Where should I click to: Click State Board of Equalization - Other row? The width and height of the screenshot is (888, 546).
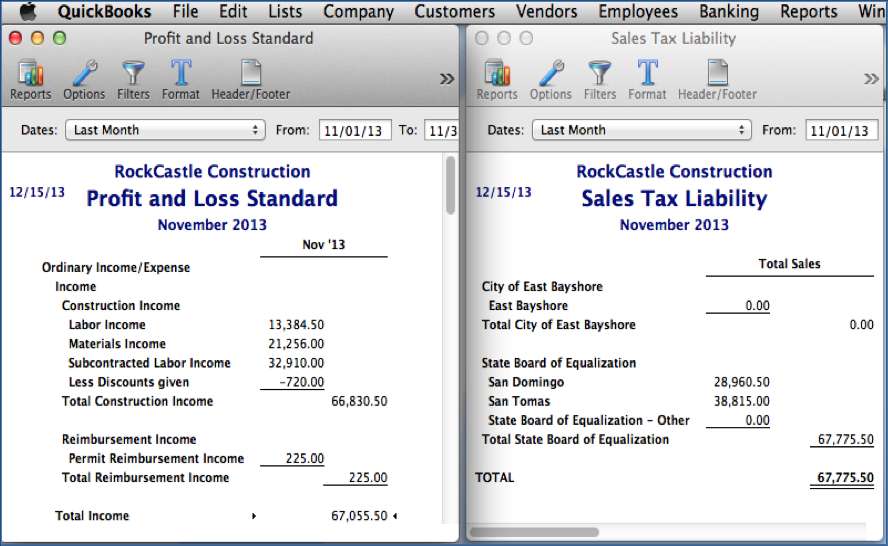click(x=589, y=421)
